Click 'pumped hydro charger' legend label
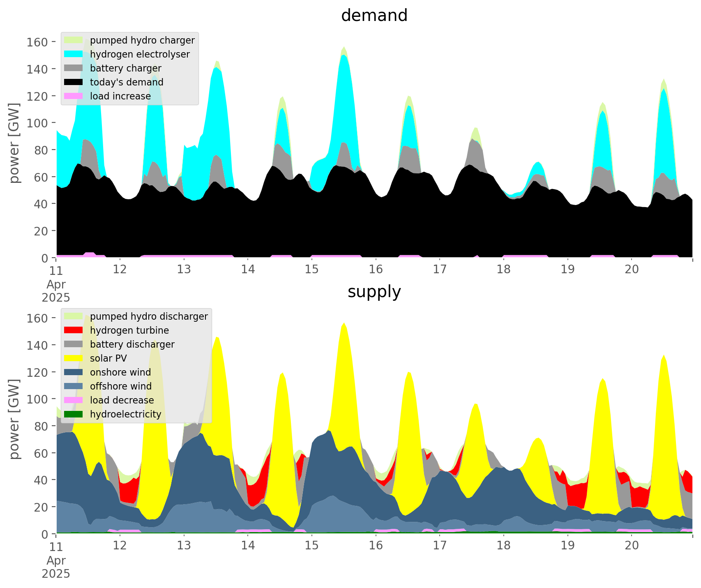 (142, 40)
